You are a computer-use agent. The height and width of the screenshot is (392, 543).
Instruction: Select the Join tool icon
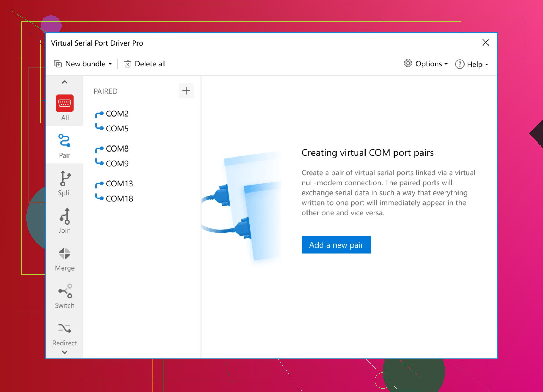click(65, 216)
